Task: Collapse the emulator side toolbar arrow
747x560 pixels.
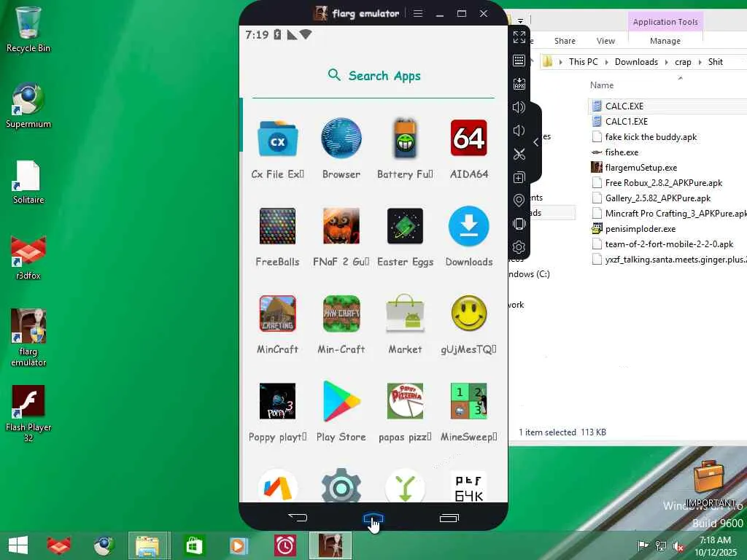Action: pos(536,142)
